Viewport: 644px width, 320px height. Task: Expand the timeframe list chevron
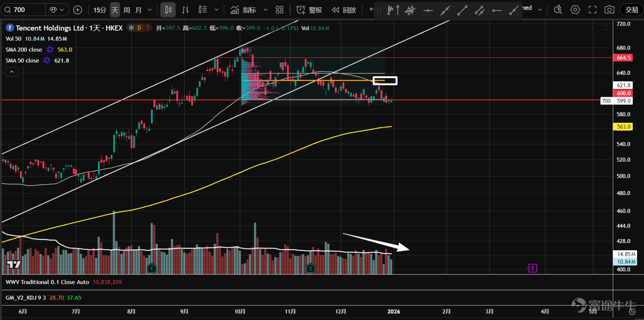(150, 10)
